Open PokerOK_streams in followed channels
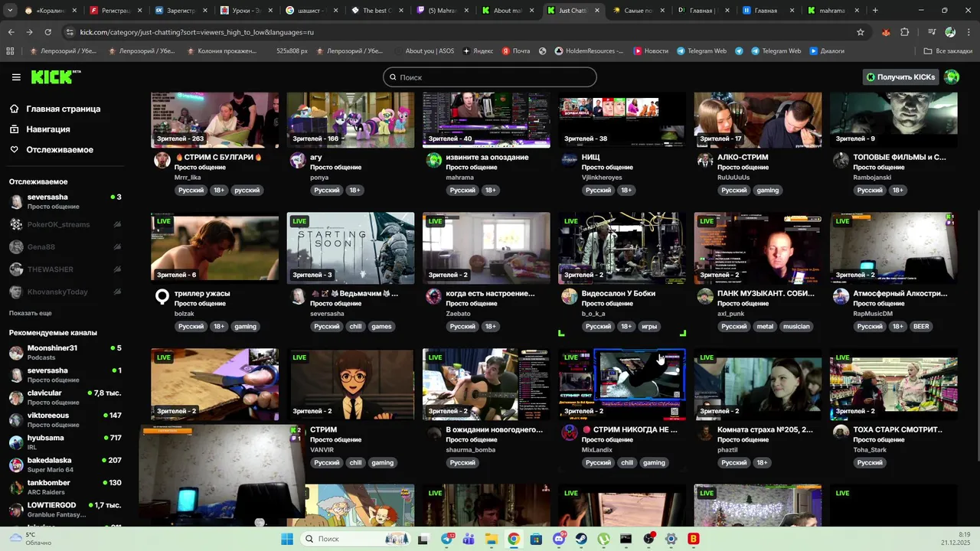Image resolution: width=980 pixels, height=551 pixels. (65, 224)
